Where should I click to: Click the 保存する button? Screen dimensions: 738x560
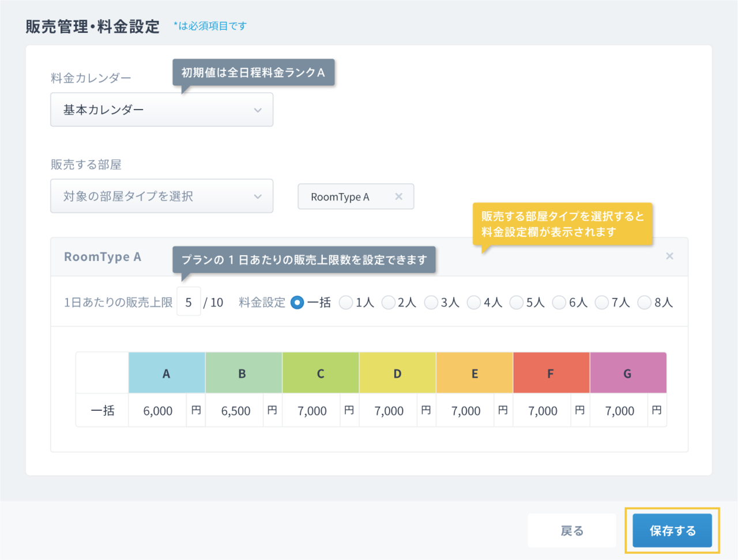coord(672,531)
